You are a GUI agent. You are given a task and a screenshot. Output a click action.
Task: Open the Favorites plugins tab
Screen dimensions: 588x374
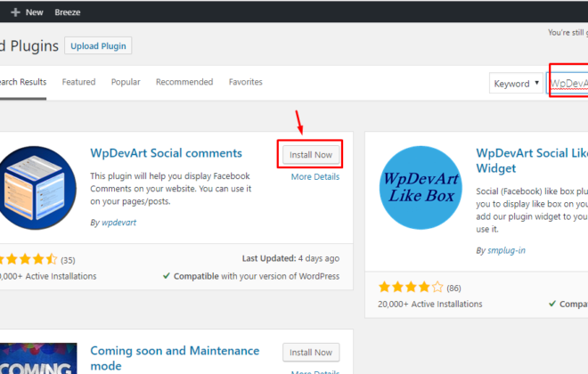(246, 82)
